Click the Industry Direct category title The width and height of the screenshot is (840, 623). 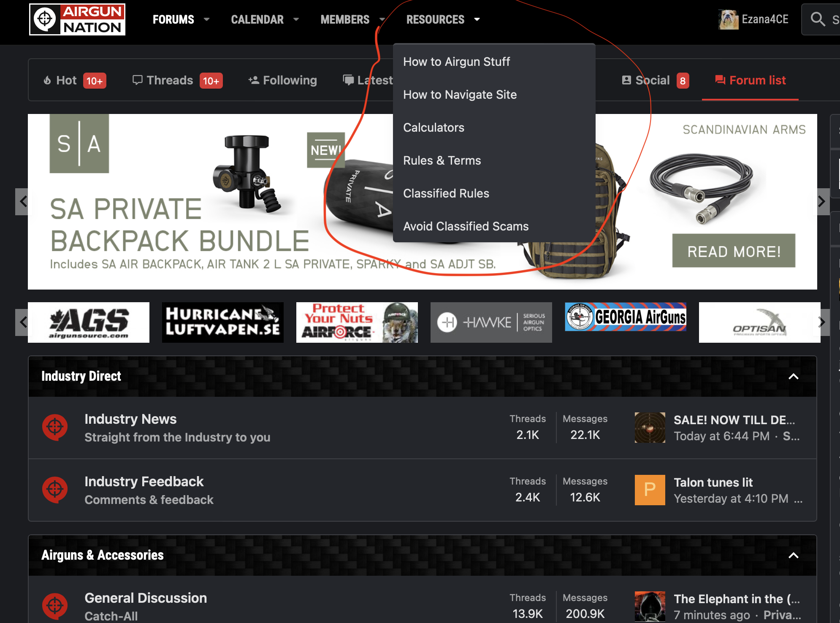pos(81,376)
